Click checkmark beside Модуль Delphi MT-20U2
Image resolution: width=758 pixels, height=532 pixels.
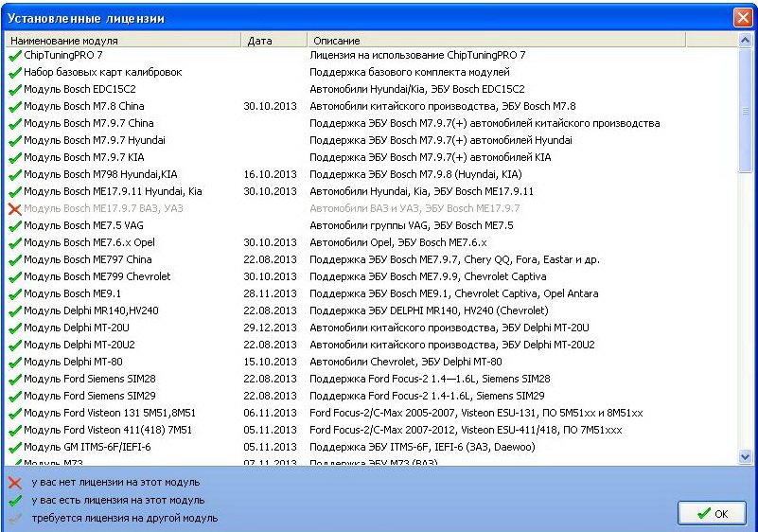15,346
